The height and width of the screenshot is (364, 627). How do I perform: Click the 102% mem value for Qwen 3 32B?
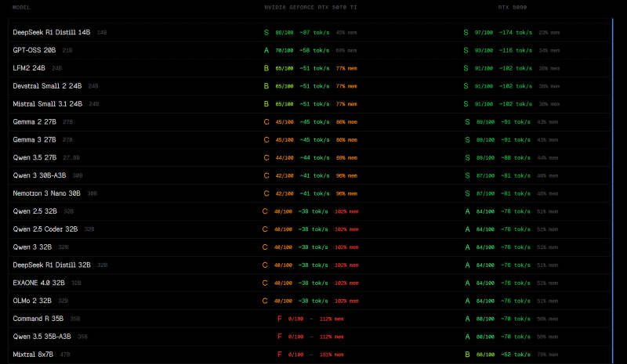tap(346, 247)
